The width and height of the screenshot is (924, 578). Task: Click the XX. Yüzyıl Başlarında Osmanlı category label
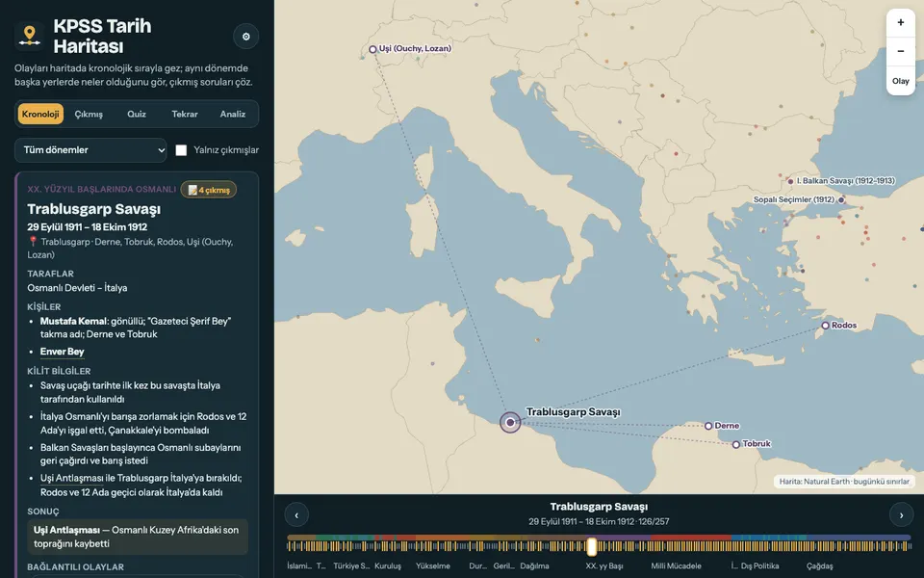101,190
